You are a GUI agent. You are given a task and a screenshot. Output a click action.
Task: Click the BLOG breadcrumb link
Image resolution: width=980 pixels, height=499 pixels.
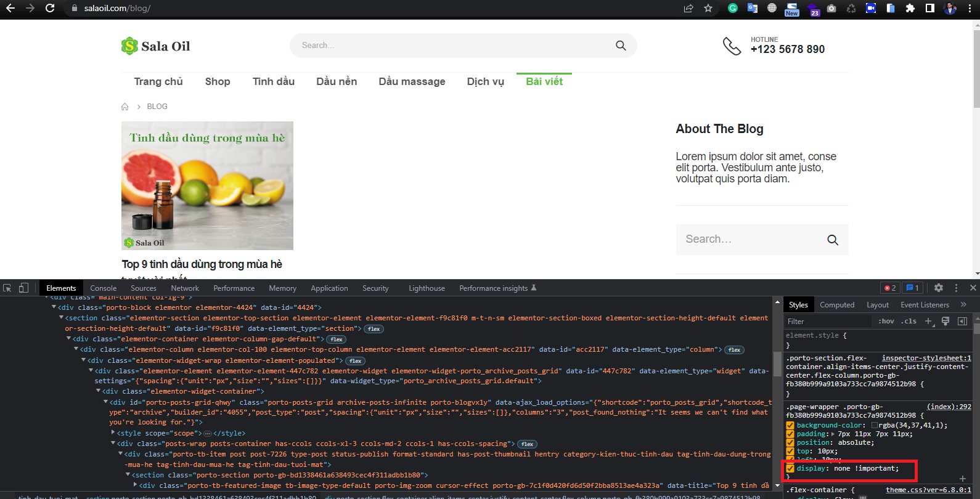[x=157, y=107]
